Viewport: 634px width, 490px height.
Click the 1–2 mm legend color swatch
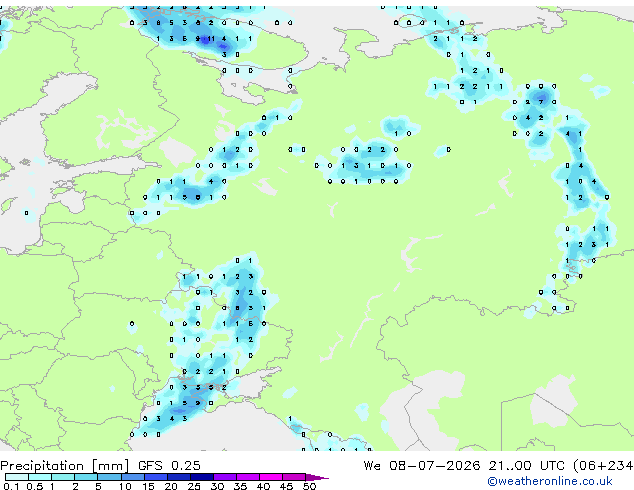click(x=63, y=477)
